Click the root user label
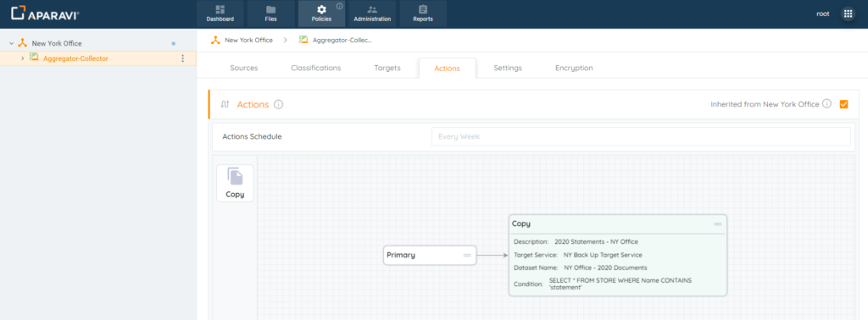Image resolution: width=868 pixels, height=320 pixels. tap(822, 14)
